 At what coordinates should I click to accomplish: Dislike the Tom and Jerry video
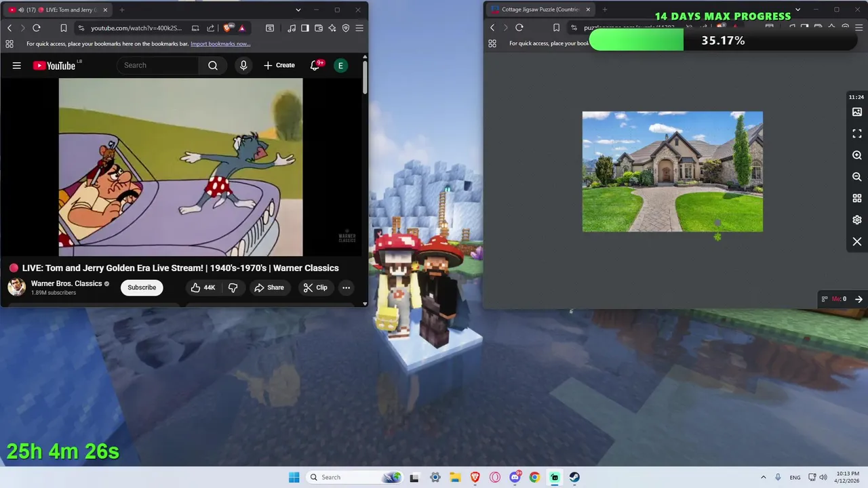[x=233, y=287]
